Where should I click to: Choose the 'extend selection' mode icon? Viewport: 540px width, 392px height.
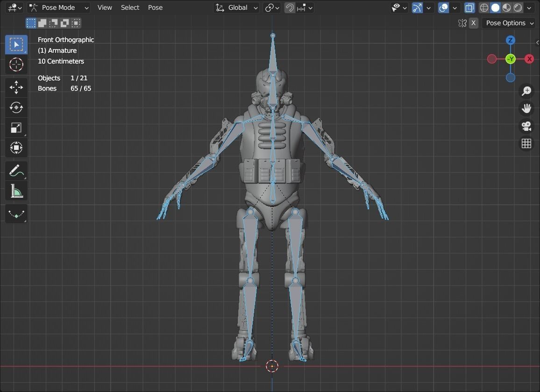pyautogui.click(x=43, y=23)
